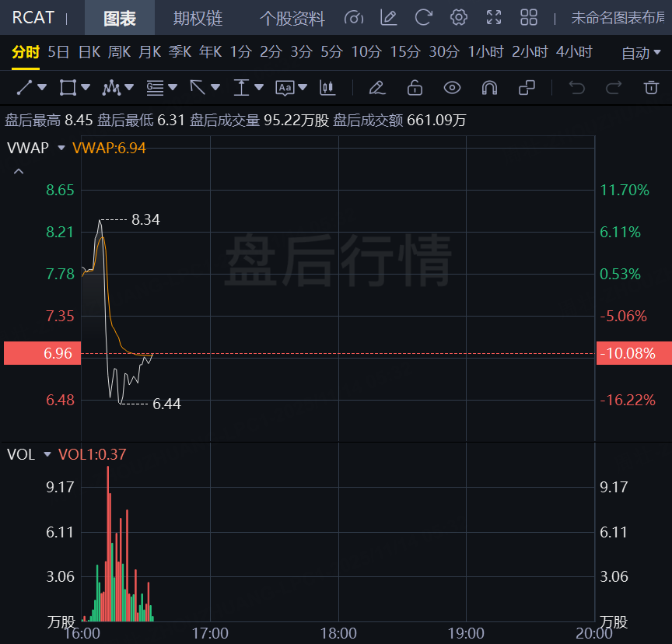Toggle drawings visibility eye icon
672x644 pixels.
(452, 87)
